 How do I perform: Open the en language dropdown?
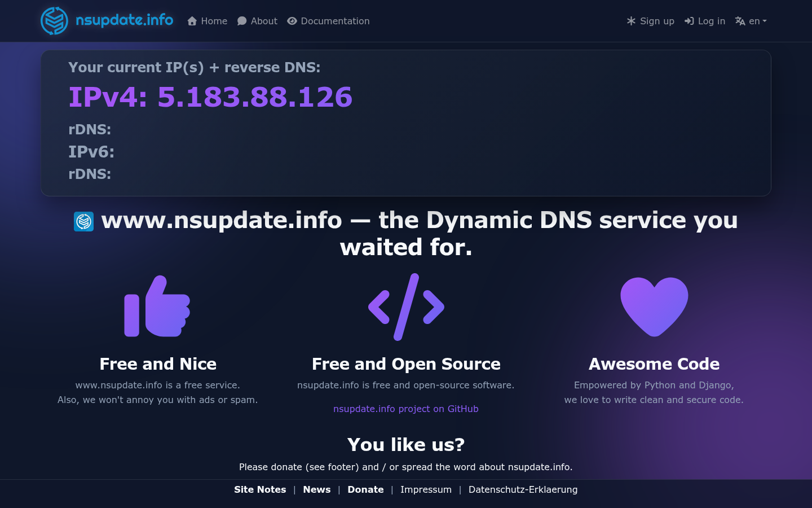coord(757,21)
